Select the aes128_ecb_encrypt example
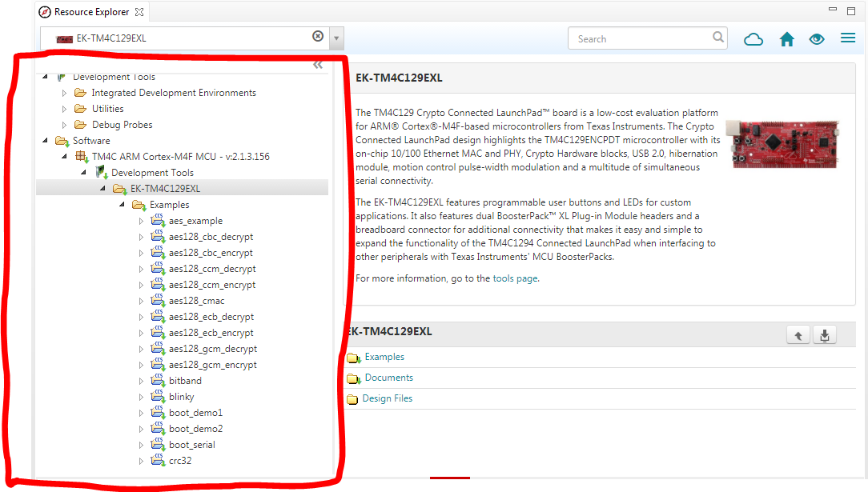The height and width of the screenshot is (492, 868). (x=211, y=334)
